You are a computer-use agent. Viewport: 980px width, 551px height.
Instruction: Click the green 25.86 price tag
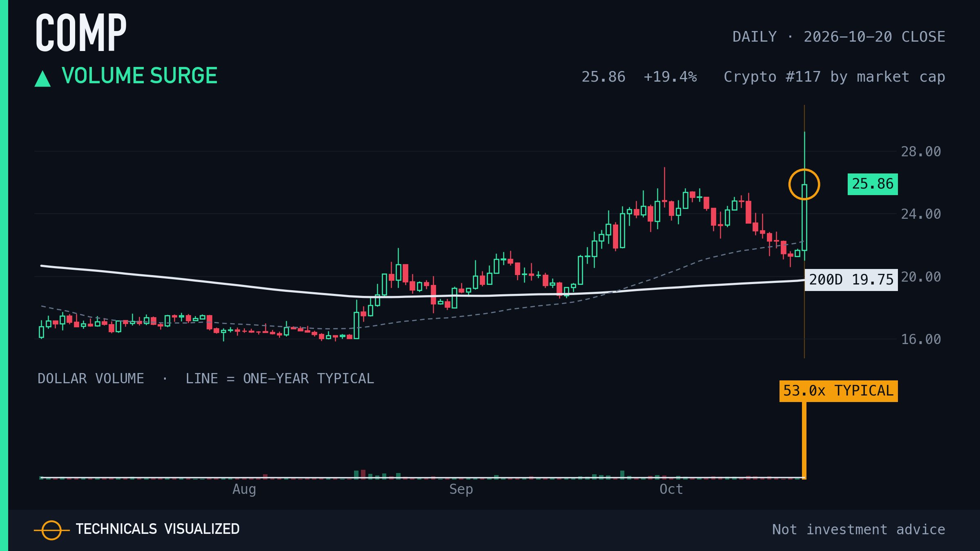[873, 184]
